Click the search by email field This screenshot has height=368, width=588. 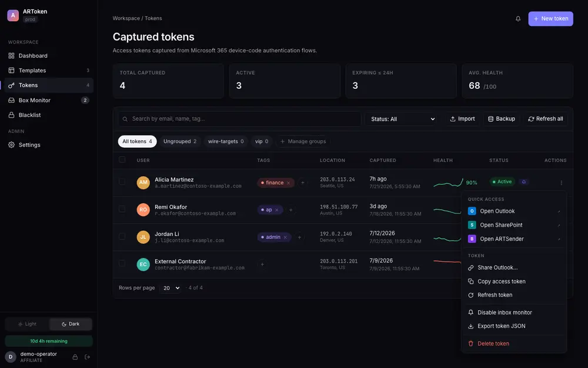240,119
